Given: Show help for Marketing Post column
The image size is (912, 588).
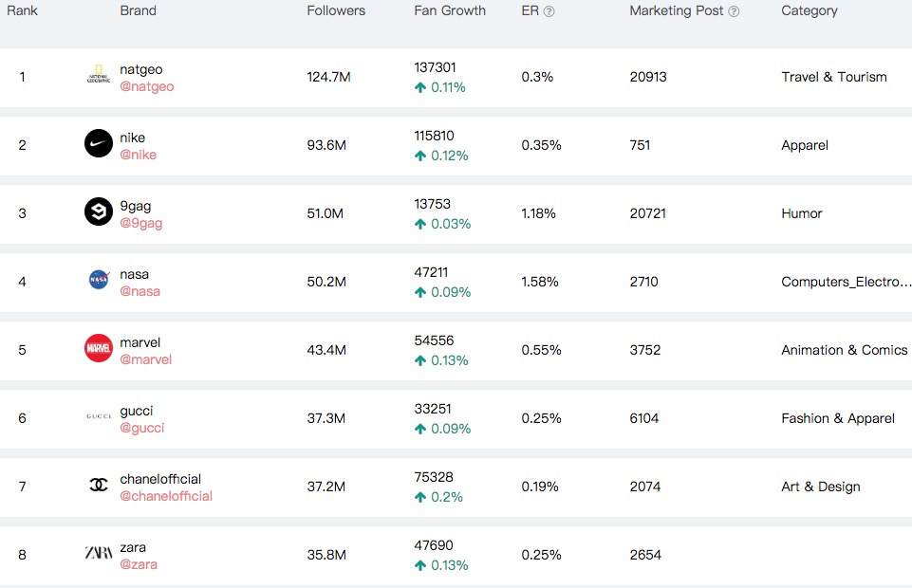Looking at the screenshot, I should 734,11.
